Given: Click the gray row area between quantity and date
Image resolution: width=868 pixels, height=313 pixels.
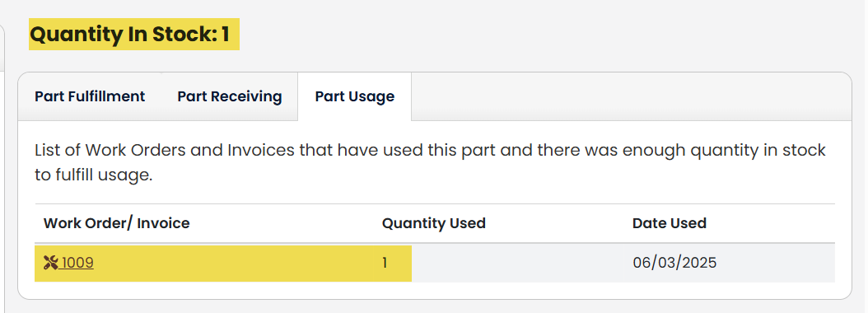Looking at the screenshot, I should [520, 263].
